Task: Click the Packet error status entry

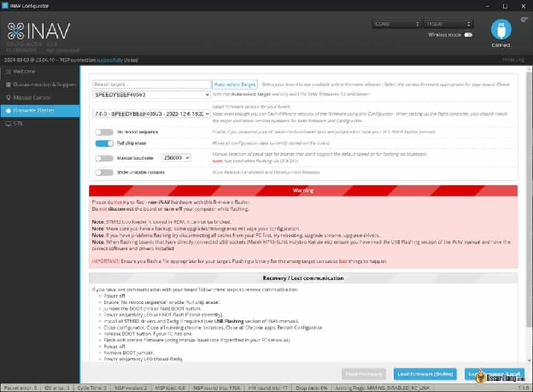Action: point(20,388)
